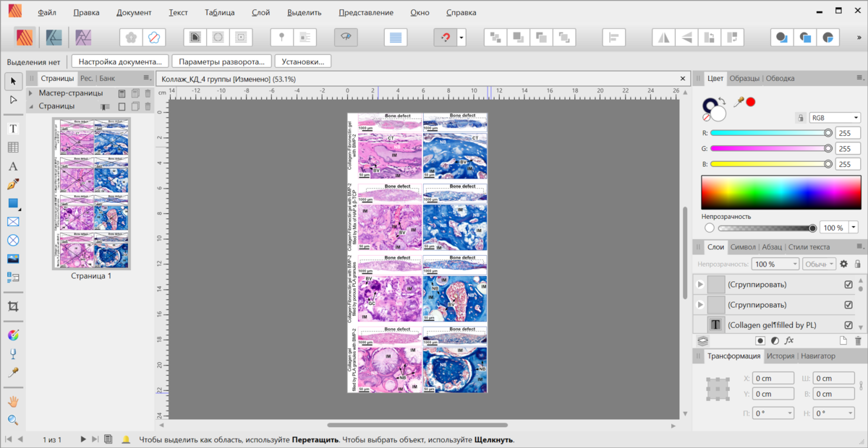Open the Color panel opacity 100 % dropdown
The height and width of the screenshot is (448, 868).
(854, 228)
